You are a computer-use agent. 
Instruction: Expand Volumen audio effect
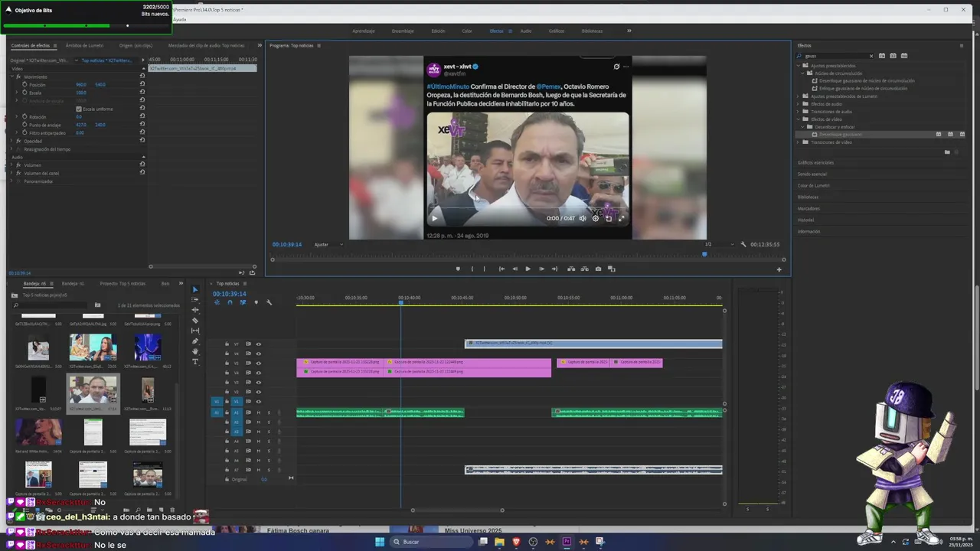click(12, 165)
